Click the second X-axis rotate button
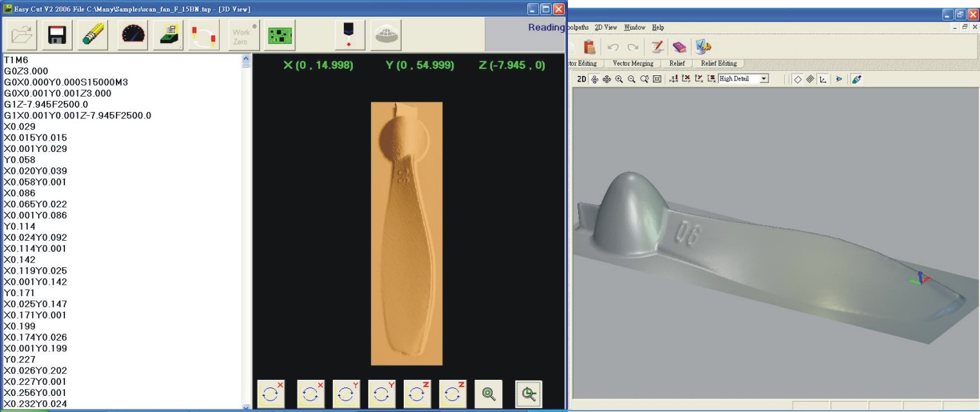This screenshot has height=412, width=980. (x=311, y=393)
